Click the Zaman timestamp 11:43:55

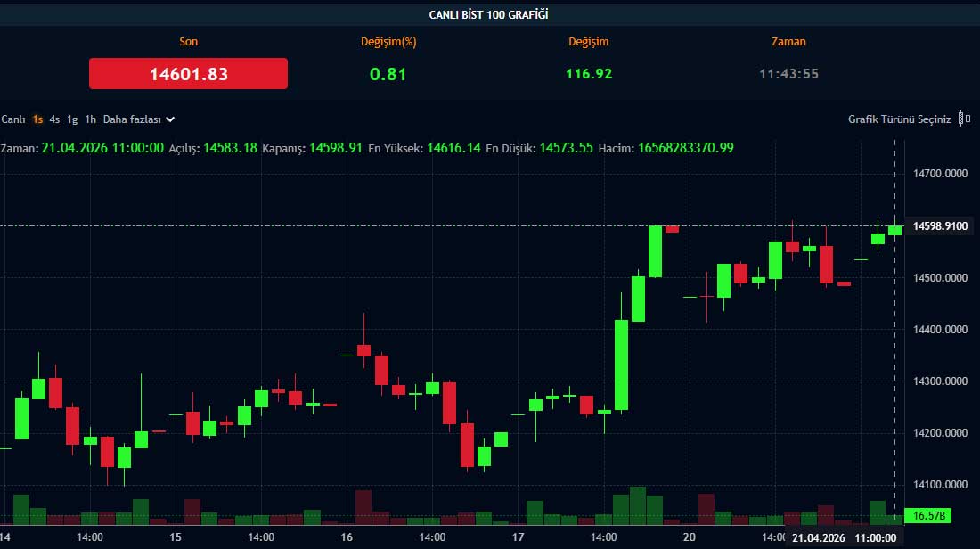pos(788,74)
